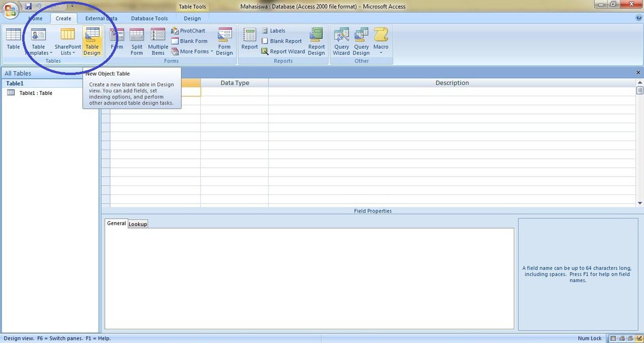Click the Blank Report button

(282, 41)
